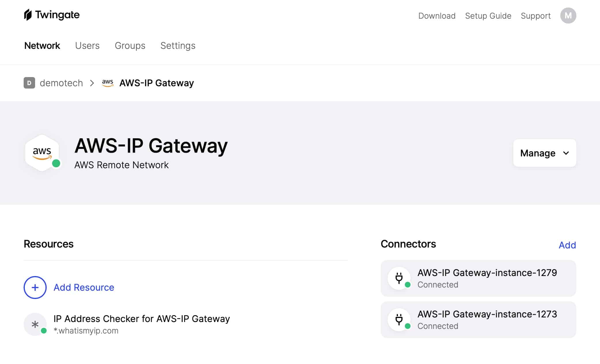
Task: Click Connected status under instance-1279
Action: point(438,285)
